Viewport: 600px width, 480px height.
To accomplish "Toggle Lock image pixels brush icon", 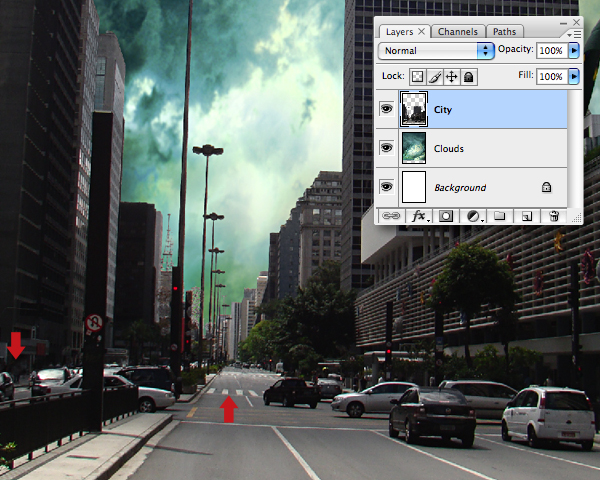I will click(435, 77).
